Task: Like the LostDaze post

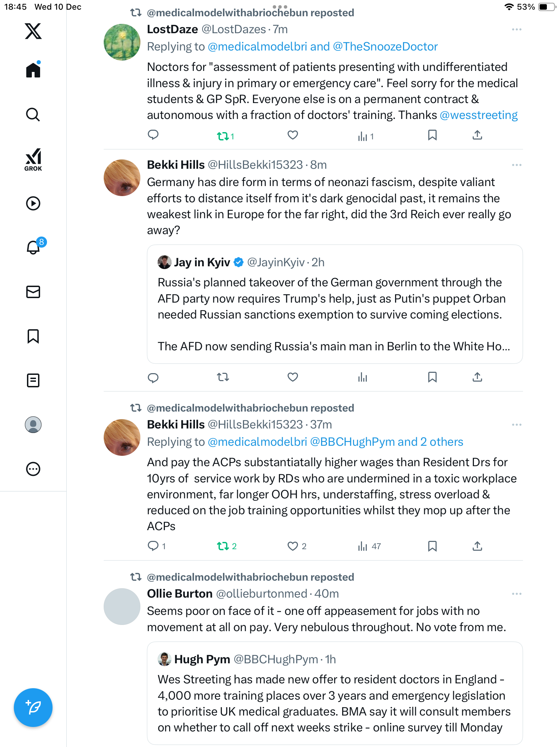Action: (x=292, y=135)
